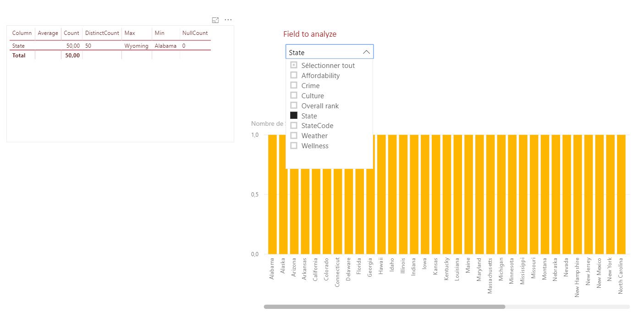Click the Field to analyze title

310,34
